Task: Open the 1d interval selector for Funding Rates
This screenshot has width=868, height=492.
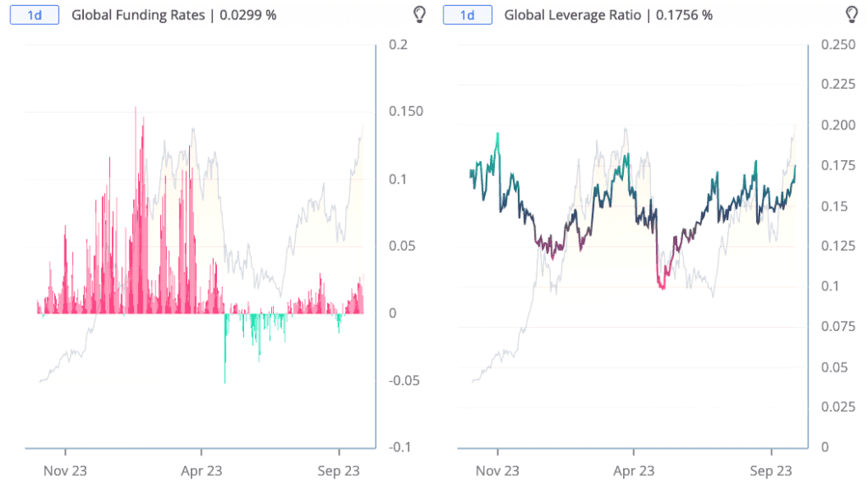Action: (x=34, y=14)
